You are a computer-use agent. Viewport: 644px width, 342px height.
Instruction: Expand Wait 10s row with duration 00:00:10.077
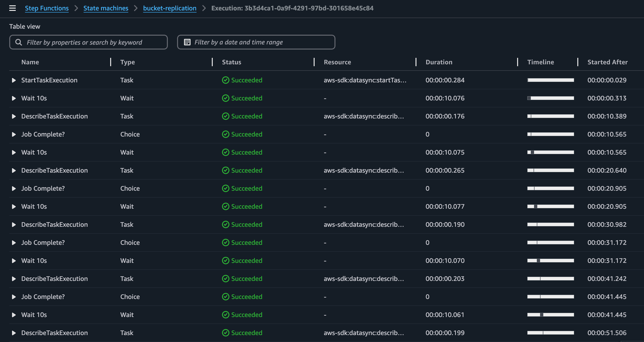(14, 207)
